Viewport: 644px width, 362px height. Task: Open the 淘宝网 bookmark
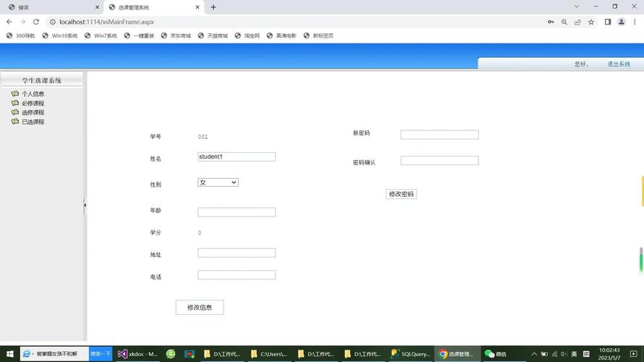pos(247,35)
